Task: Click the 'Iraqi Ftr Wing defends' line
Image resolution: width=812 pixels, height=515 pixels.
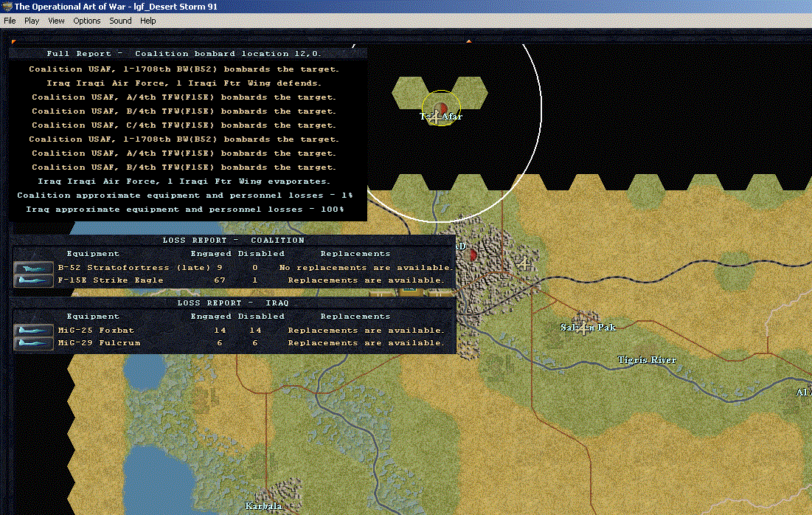Action: point(184,83)
